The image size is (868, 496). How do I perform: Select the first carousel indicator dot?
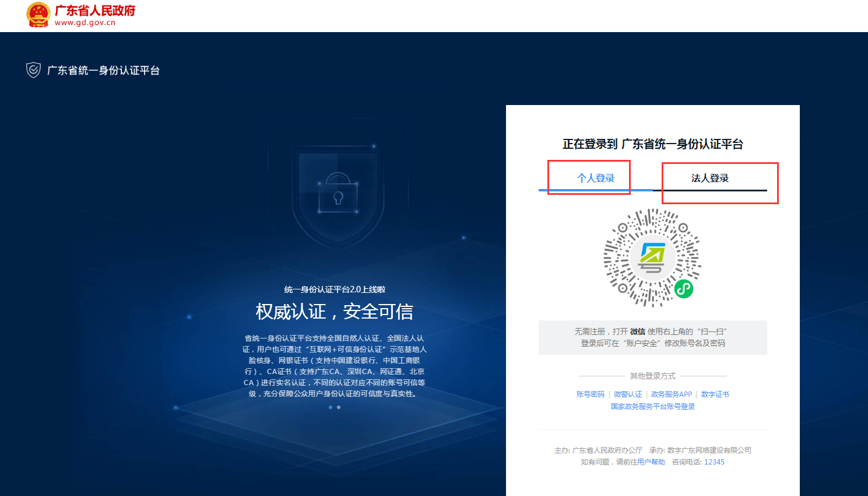[x=331, y=407]
